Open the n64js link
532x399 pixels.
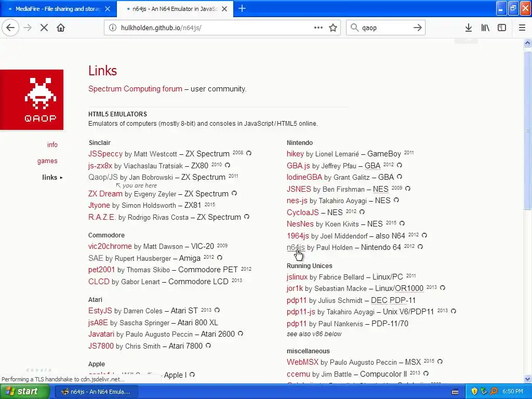click(296, 247)
